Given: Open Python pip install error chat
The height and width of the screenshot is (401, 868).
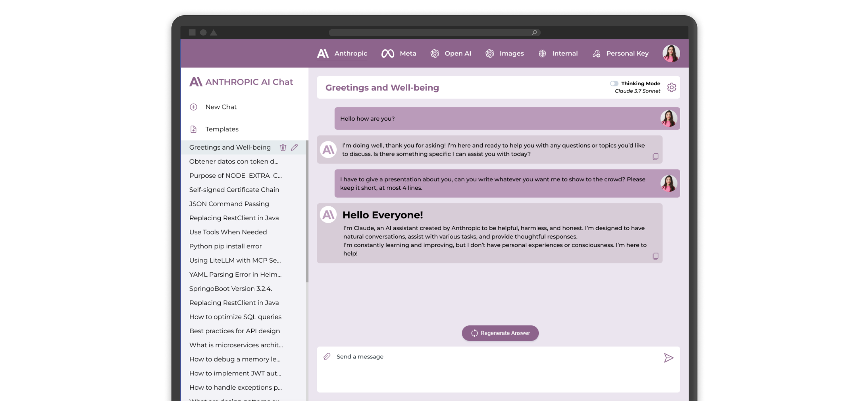Looking at the screenshot, I should pos(225,246).
